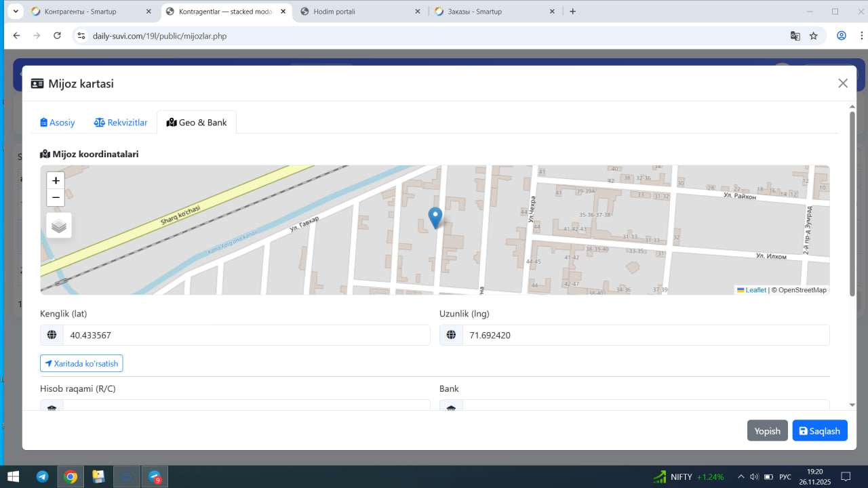Viewport: 868px width, 488px height.
Task: View site information for daily-suvi.com
Action: pos(81,35)
